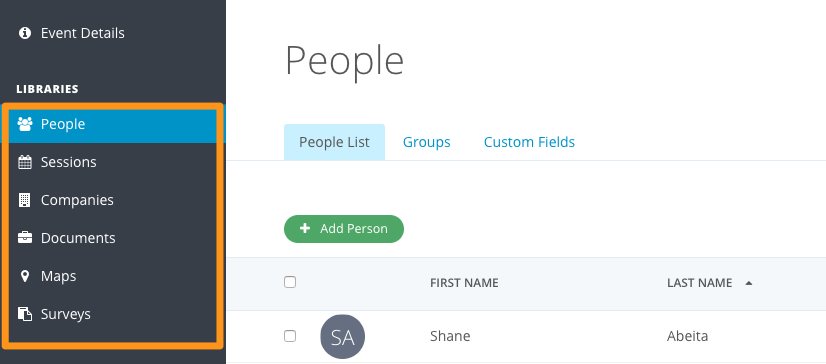826x364 pixels.
Task: Sort the list by First Name column
Action: pos(464,283)
